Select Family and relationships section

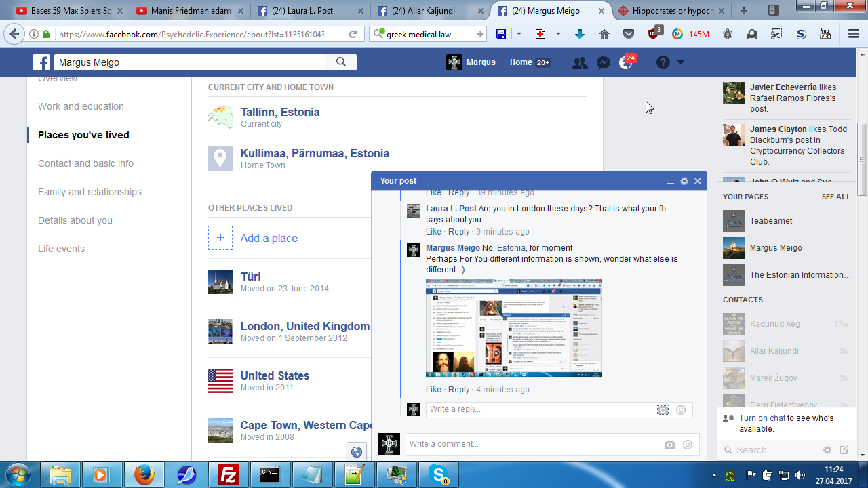point(90,192)
